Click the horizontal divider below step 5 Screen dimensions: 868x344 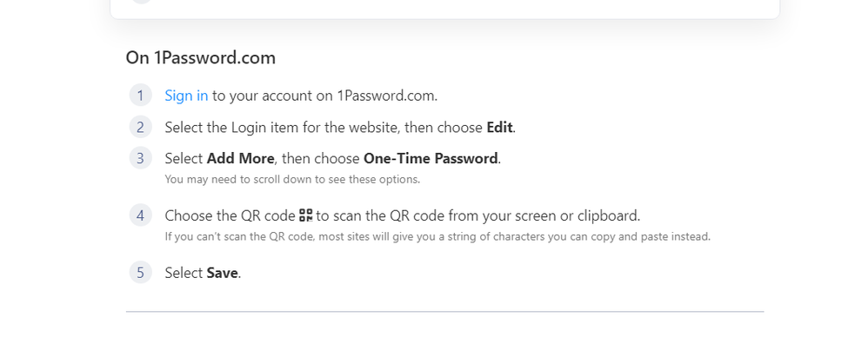point(444,311)
